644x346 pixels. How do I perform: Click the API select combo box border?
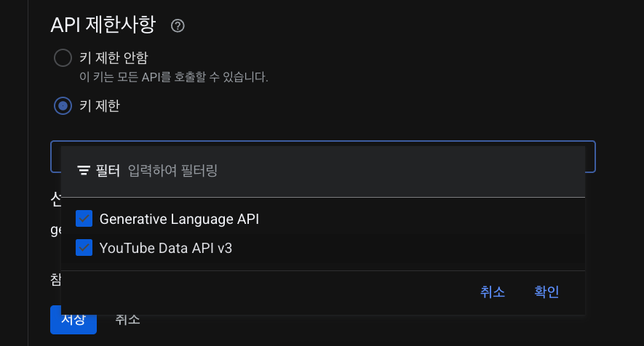(590, 156)
